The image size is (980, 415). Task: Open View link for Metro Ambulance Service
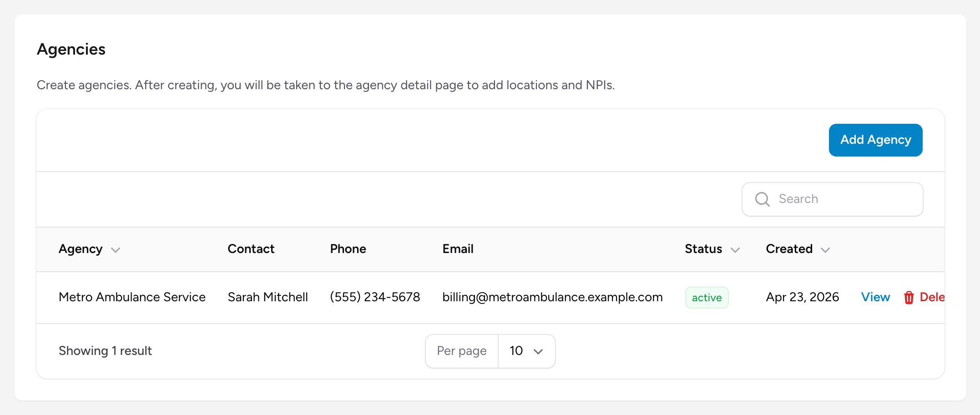click(x=875, y=297)
